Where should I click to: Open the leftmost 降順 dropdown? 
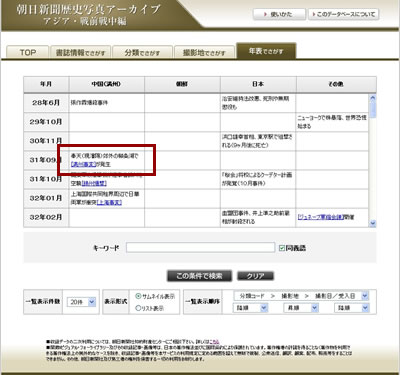(x=250, y=308)
